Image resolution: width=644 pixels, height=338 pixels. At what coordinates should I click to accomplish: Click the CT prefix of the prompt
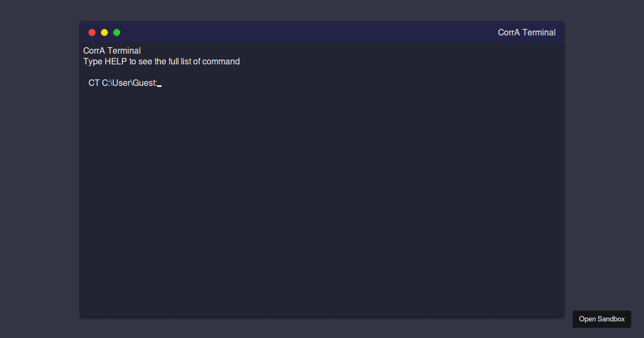click(x=94, y=83)
